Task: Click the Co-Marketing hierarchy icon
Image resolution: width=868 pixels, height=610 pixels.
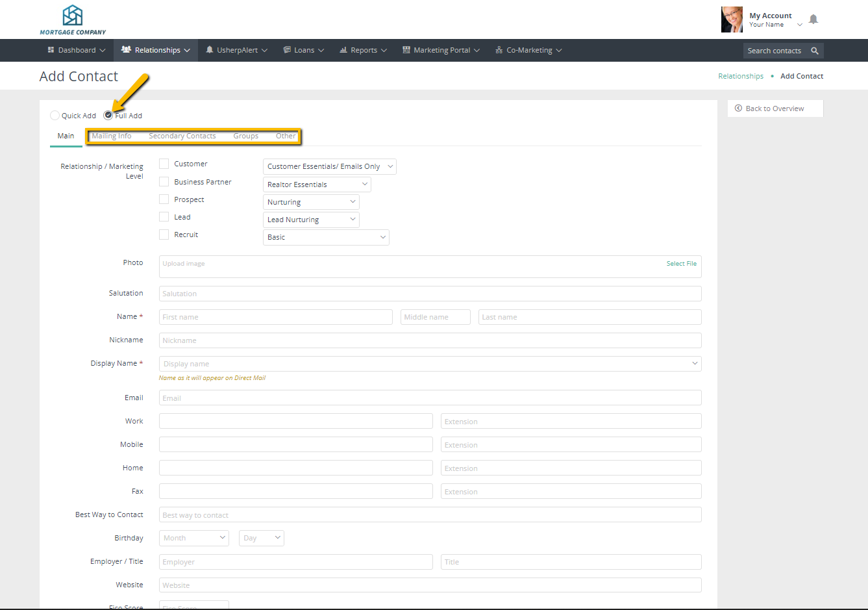Action: 499,50
